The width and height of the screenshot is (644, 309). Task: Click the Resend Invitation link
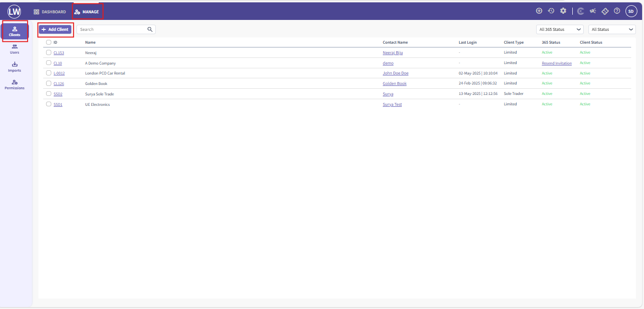(557, 63)
